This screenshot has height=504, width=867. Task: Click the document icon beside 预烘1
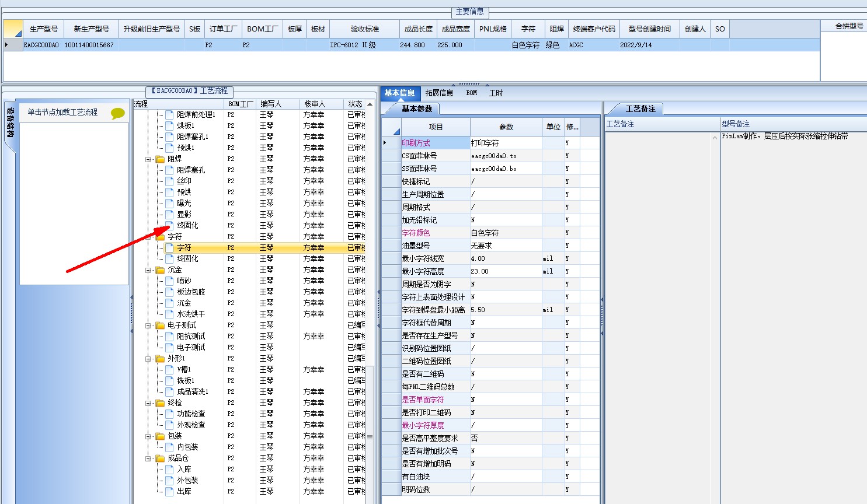[169, 148]
